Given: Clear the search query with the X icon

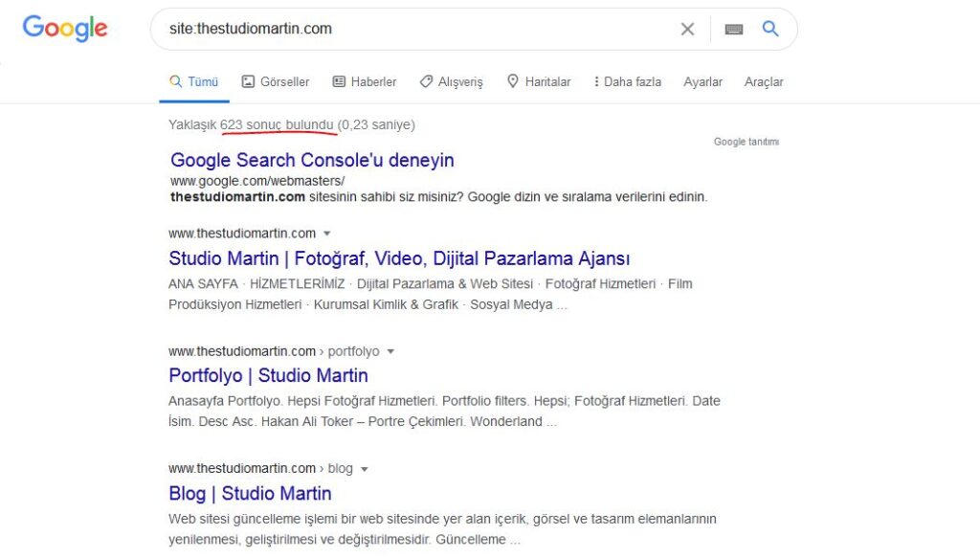Looking at the screenshot, I should click(x=687, y=29).
